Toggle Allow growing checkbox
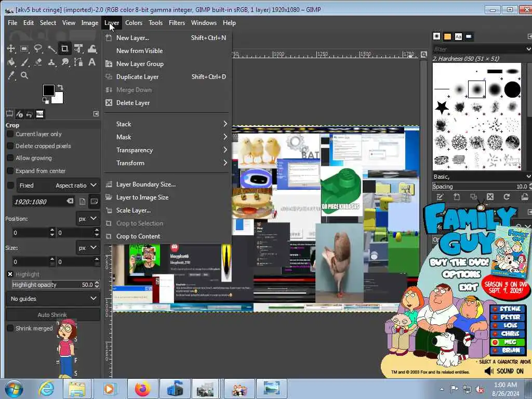 point(10,158)
